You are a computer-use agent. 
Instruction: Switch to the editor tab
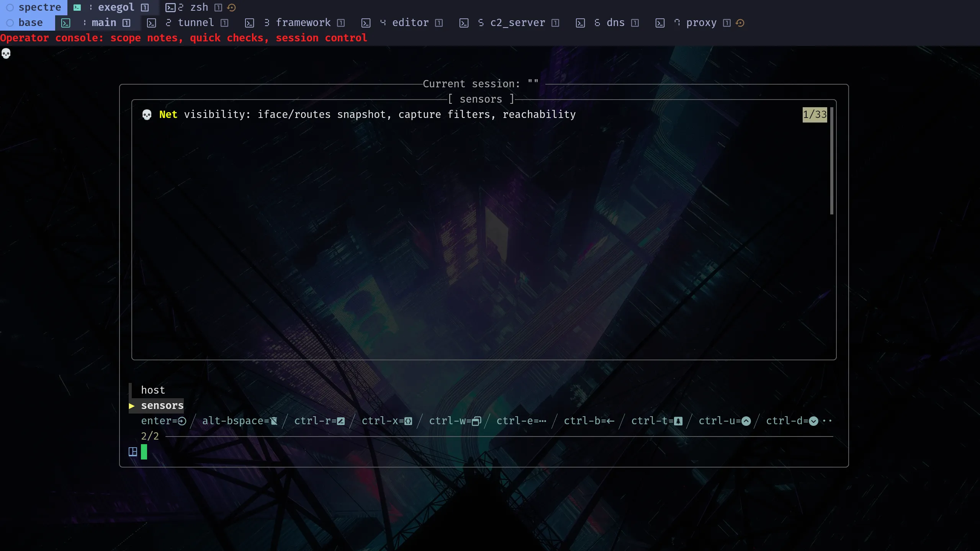[410, 23]
